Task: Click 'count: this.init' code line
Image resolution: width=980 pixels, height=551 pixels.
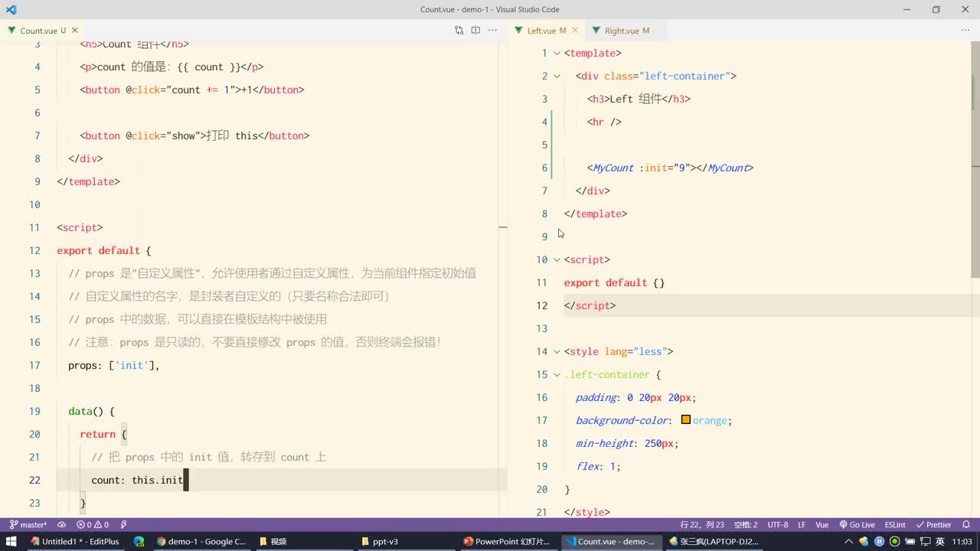Action: click(137, 480)
